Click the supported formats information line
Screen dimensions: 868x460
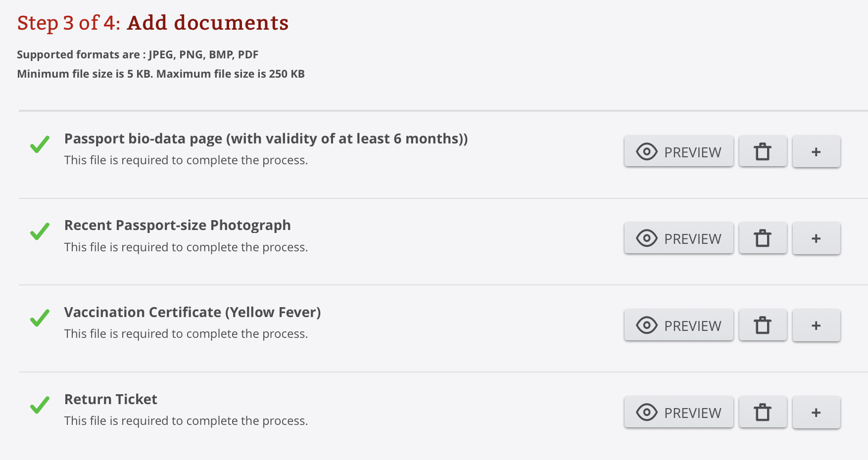pyautogui.click(x=138, y=54)
